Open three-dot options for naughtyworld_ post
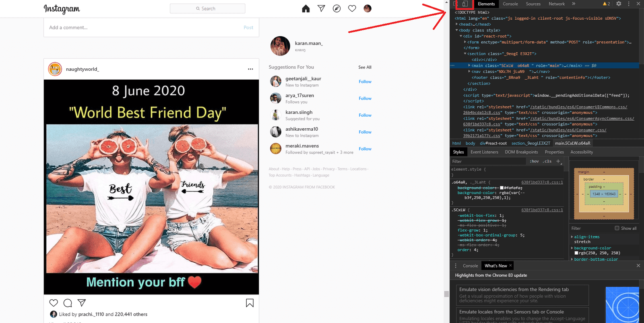 click(250, 69)
